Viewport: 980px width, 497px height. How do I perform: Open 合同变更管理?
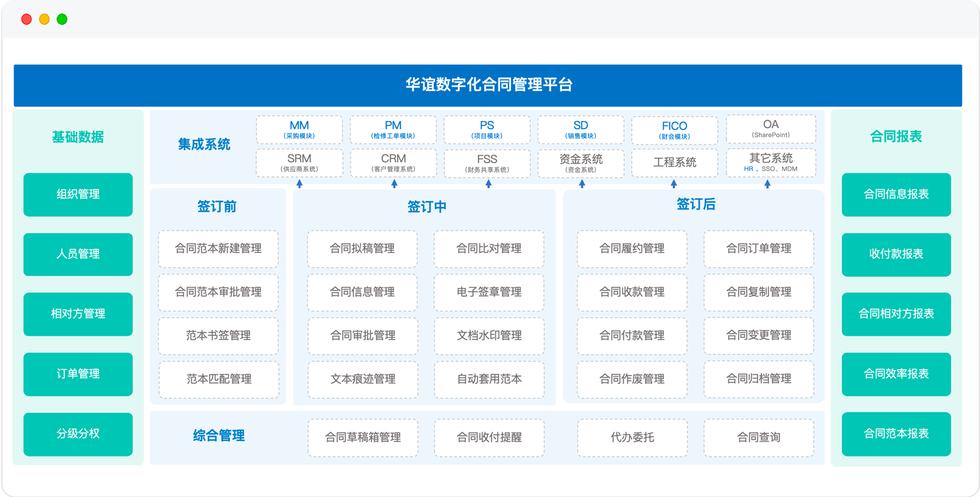pos(759,336)
